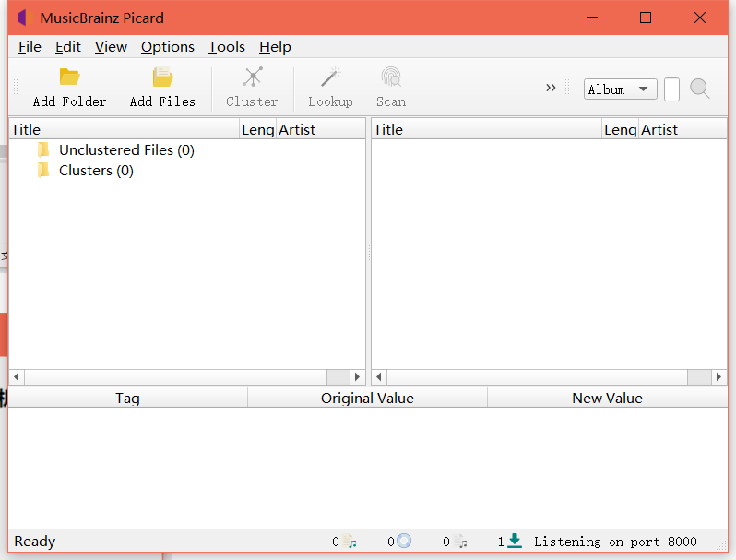The image size is (736, 560).
Task: Expand hidden toolbar items with double chevron
Action: [x=551, y=88]
